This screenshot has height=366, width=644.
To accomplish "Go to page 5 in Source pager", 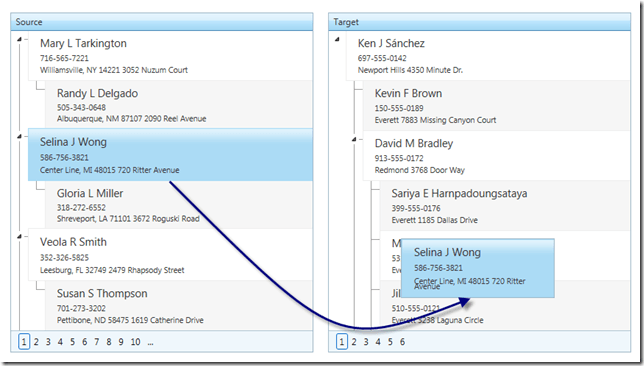I will [72, 342].
